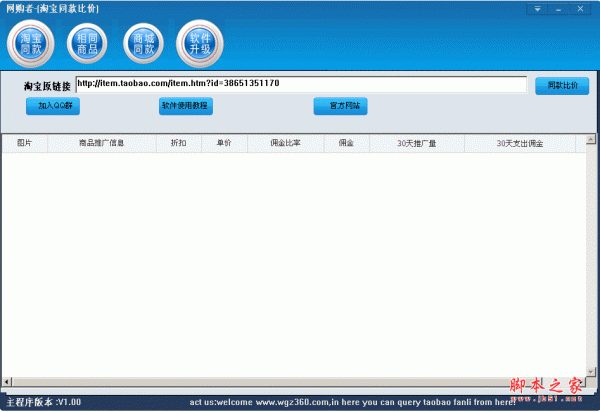Minimize the 网购者 window
Screen dimensions: 600x412
click(559, 9)
